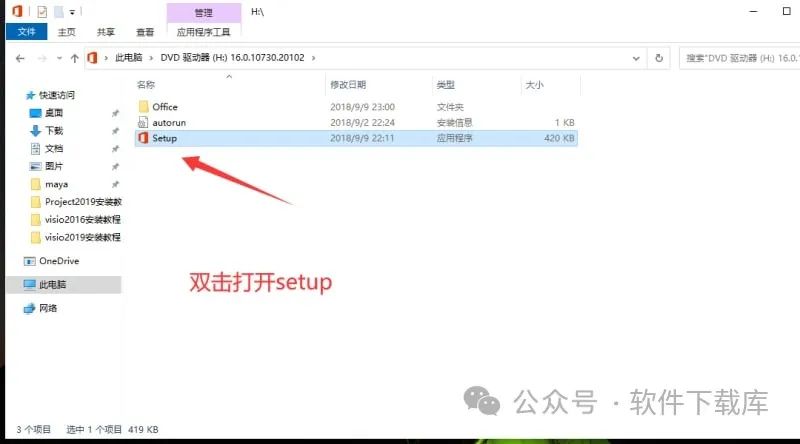Screen dimensions: 800x444
Task: Expand the chevron after 此电脑 breadcrumb
Action: pos(151,58)
